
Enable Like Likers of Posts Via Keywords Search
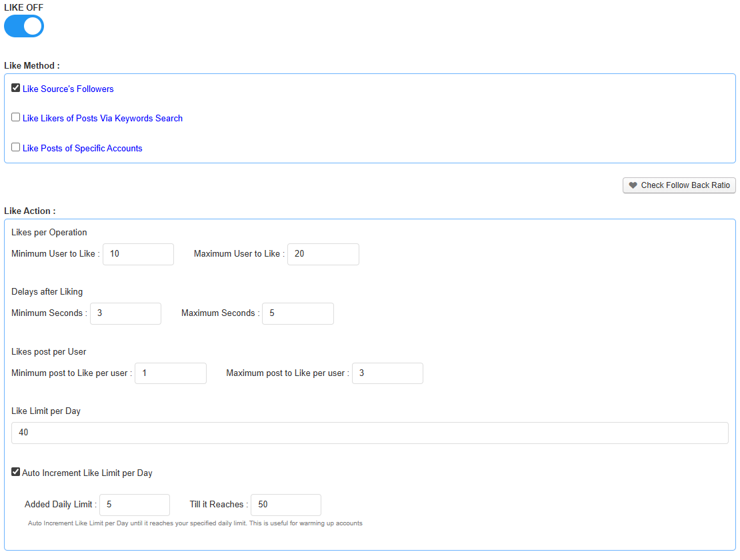click(16, 117)
